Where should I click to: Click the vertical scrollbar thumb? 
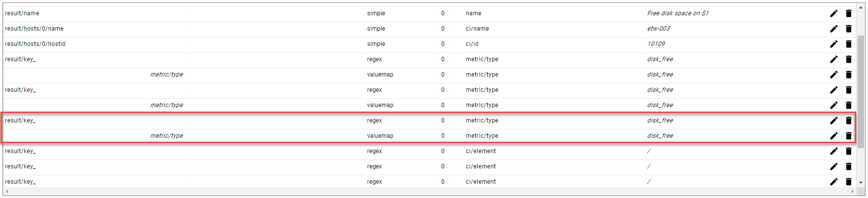861,91
